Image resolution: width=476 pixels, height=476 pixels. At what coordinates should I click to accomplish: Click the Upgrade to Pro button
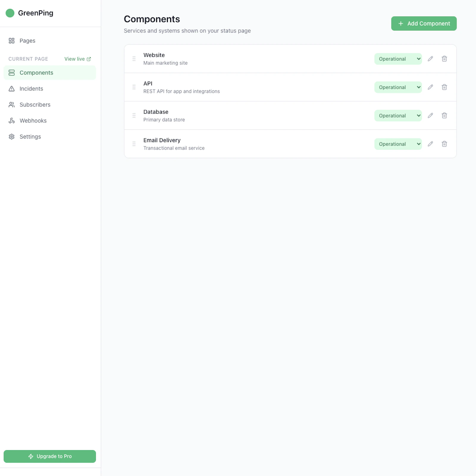click(x=50, y=456)
